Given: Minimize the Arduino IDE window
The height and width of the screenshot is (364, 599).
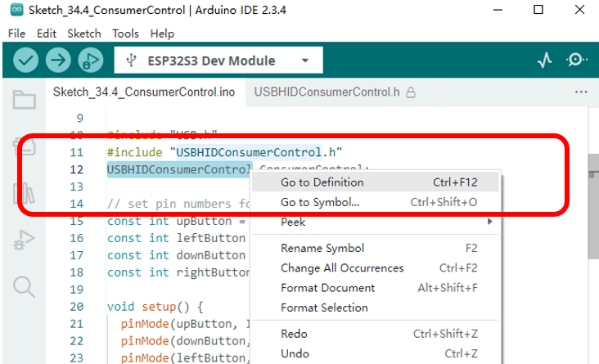Looking at the screenshot, I should click(x=498, y=10).
